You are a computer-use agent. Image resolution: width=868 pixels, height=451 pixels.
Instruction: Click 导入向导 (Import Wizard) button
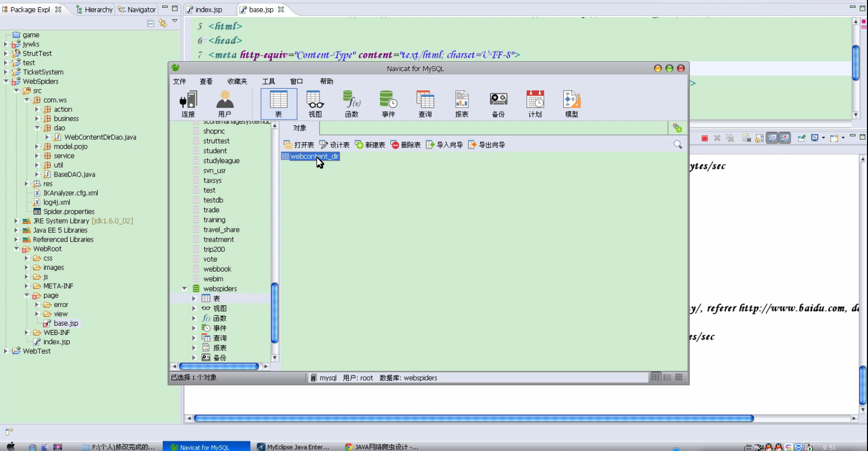point(445,145)
